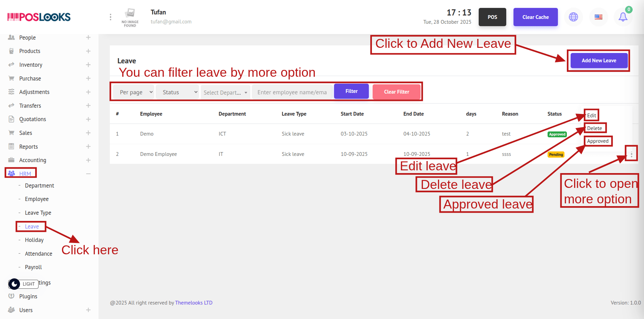
Task: Open the Select Department dropdown
Action: click(x=225, y=92)
